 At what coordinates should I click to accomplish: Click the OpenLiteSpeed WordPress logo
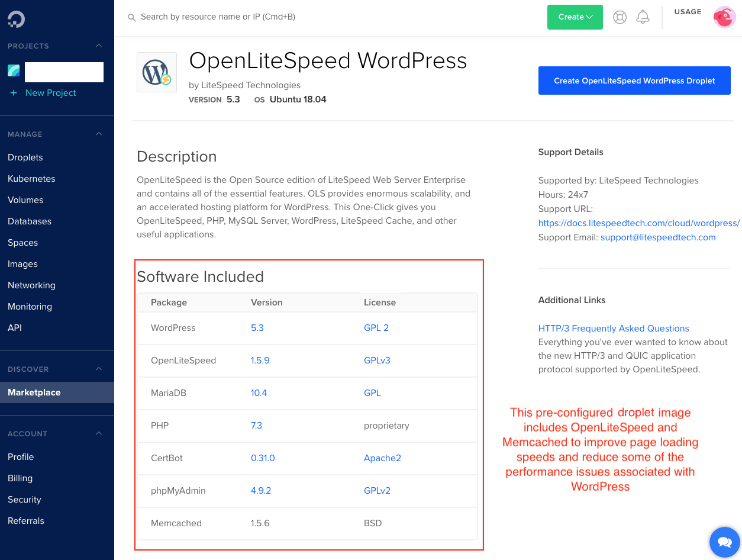[157, 72]
